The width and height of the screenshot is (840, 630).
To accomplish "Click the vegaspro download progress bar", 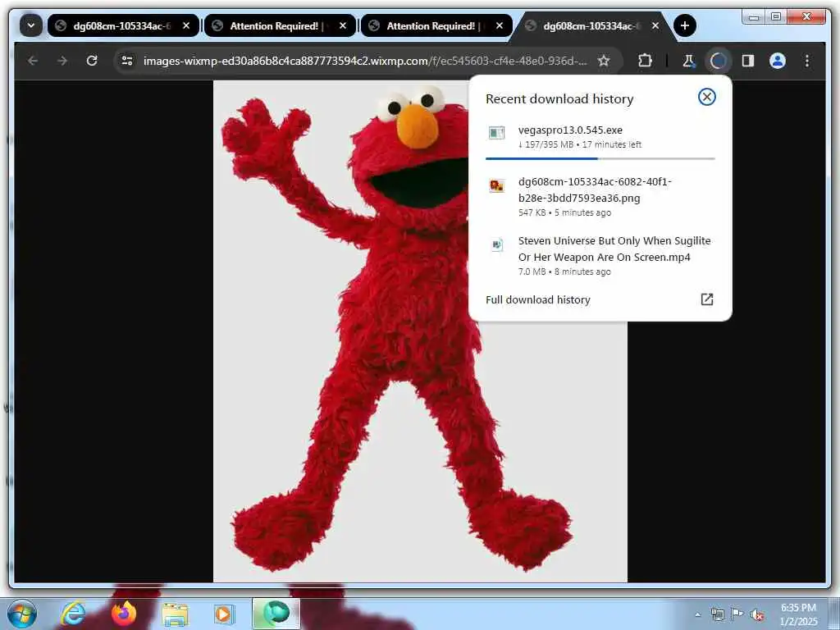I will coord(600,158).
